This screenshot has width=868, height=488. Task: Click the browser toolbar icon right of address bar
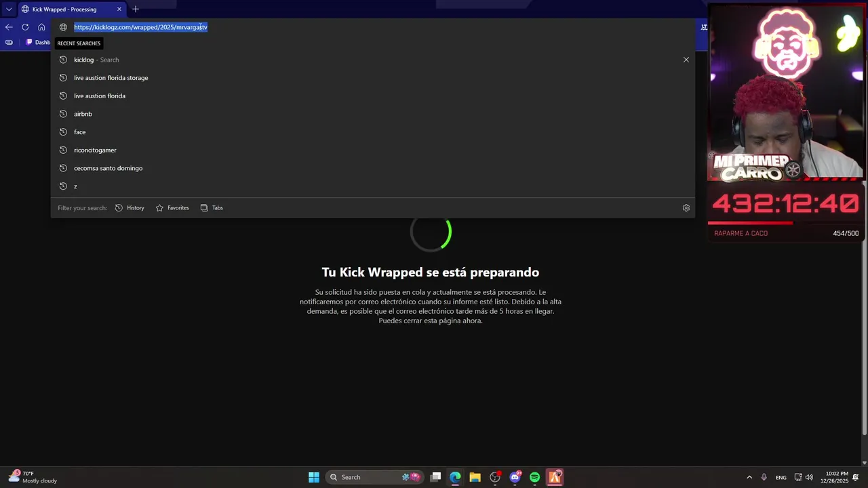pyautogui.click(x=704, y=27)
